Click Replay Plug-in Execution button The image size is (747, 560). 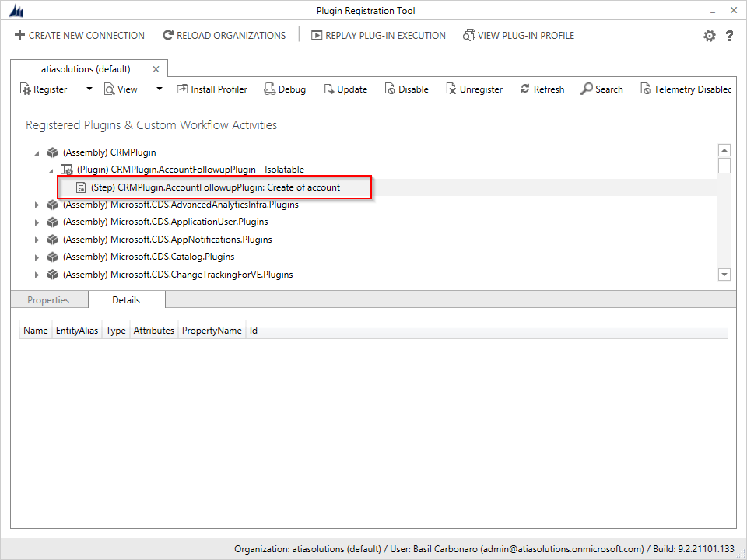(x=378, y=36)
